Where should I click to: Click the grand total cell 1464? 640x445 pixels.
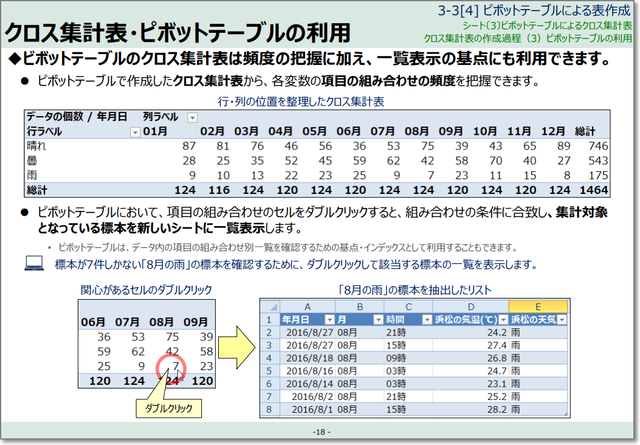pyautogui.click(x=609, y=188)
